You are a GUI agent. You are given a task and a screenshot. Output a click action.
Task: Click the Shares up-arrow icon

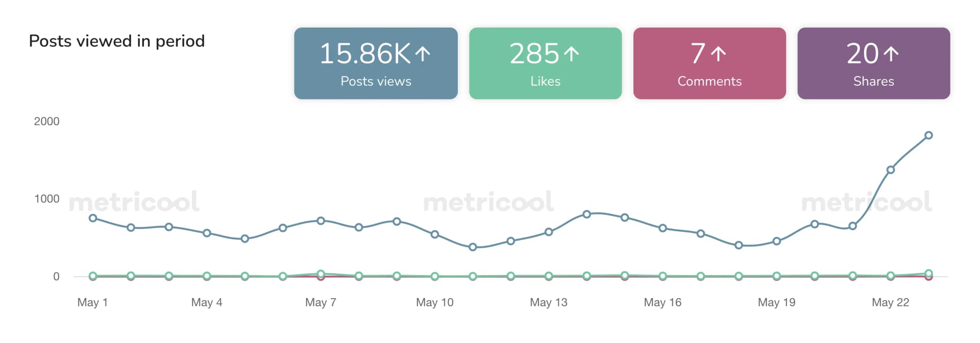[x=891, y=54]
